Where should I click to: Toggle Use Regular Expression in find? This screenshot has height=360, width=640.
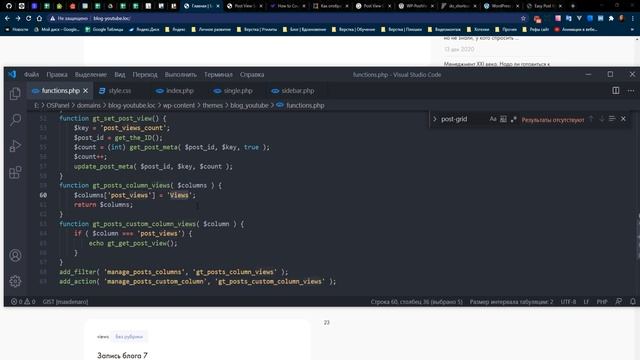pyautogui.click(x=513, y=119)
